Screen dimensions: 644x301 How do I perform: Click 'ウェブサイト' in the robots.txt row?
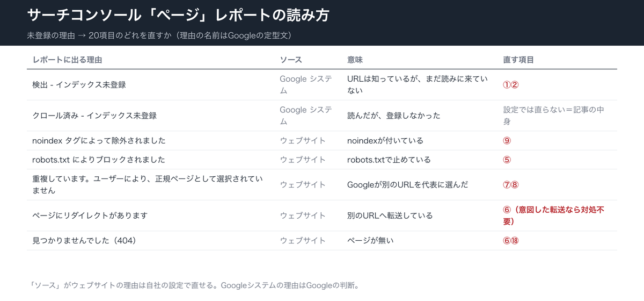[x=303, y=160]
